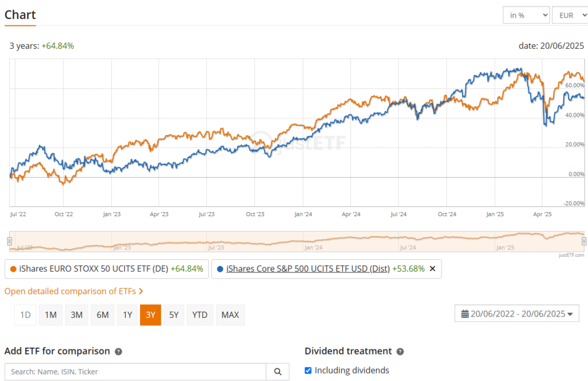The image size is (588, 381).
Task: Click the Jul '23 x-axis label
Action: [x=207, y=214]
